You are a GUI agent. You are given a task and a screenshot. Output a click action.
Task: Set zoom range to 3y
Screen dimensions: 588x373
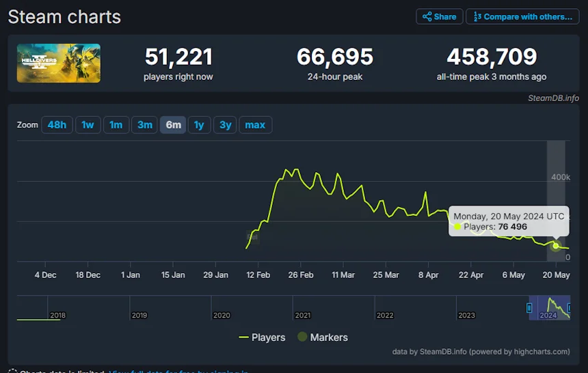tap(226, 125)
